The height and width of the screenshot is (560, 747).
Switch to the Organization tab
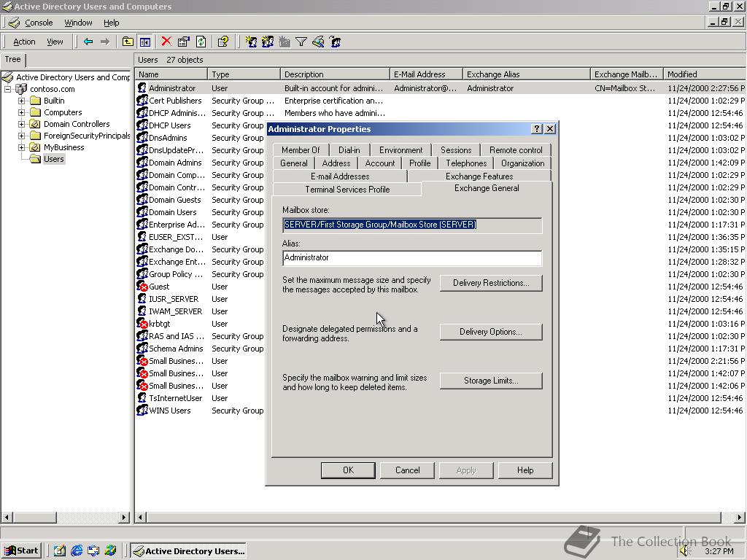tap(522, 163)
